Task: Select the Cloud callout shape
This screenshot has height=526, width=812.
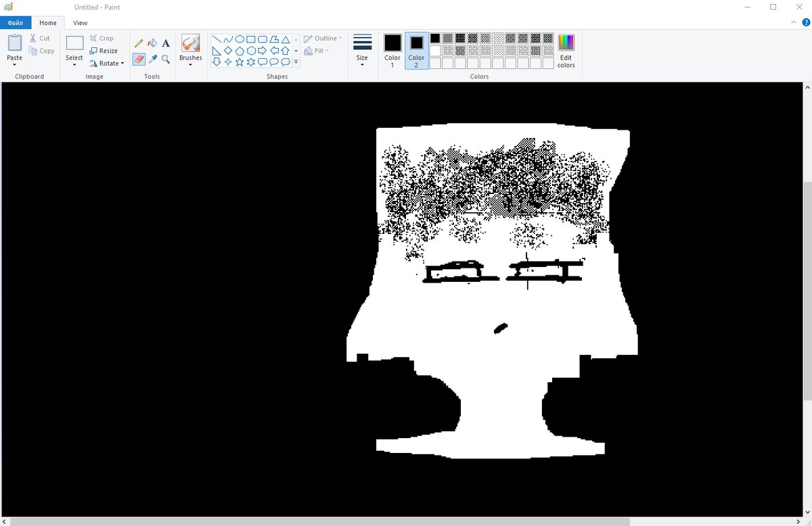Action: tap(286, 62)
